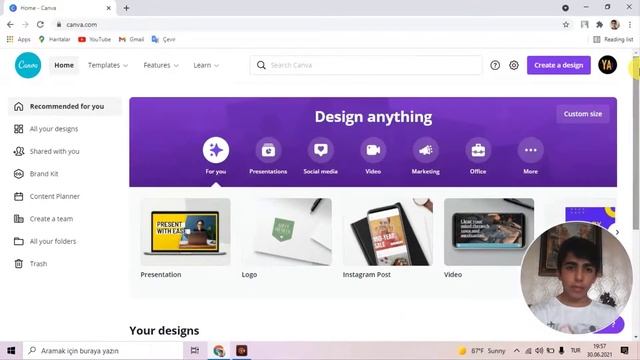
Task: Show hidden system tray icons
Action: click(x=516, y=351)
